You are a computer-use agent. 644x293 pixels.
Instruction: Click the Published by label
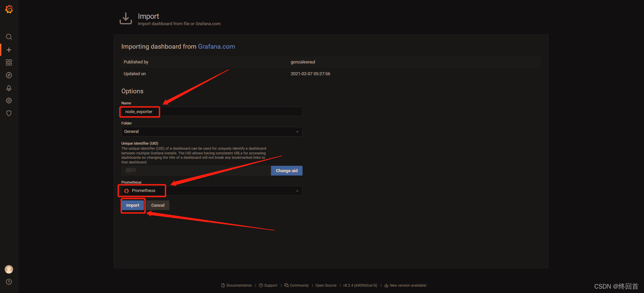(x=136, y=62)
